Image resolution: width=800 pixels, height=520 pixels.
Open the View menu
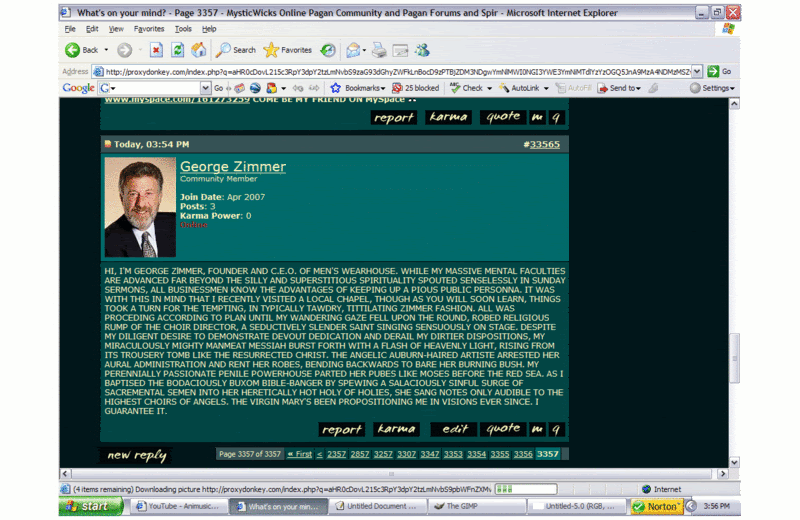click(x=116, y=29)
